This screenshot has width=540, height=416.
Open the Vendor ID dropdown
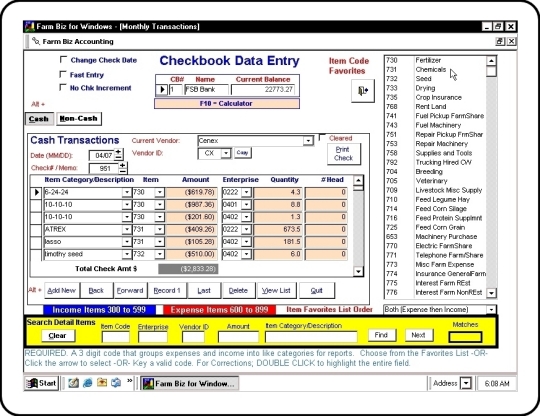coord(226,153)
